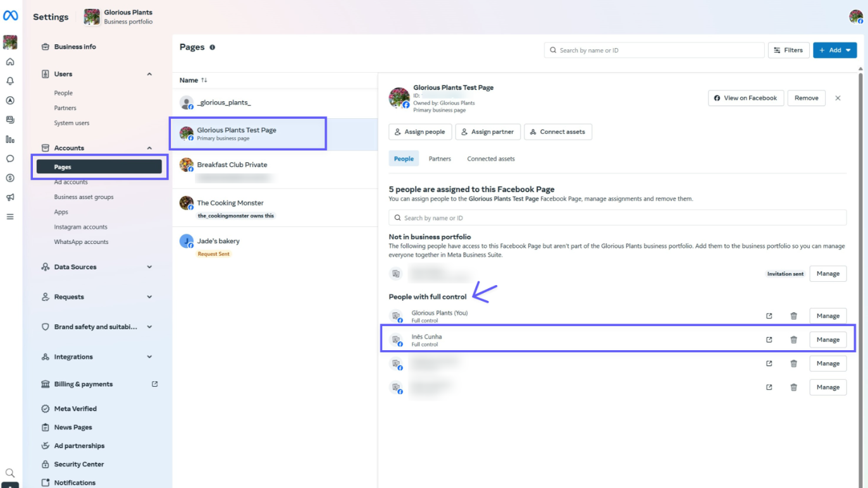Open the hamburger all tools menu
Viewport: 868px width, 488px height.
point(10,217)
